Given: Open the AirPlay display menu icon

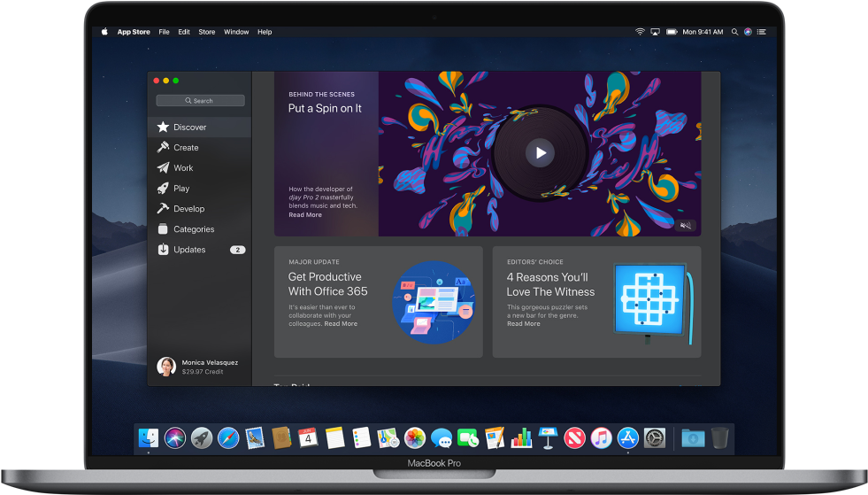Looking at the screenshot, I should [655, 32].
